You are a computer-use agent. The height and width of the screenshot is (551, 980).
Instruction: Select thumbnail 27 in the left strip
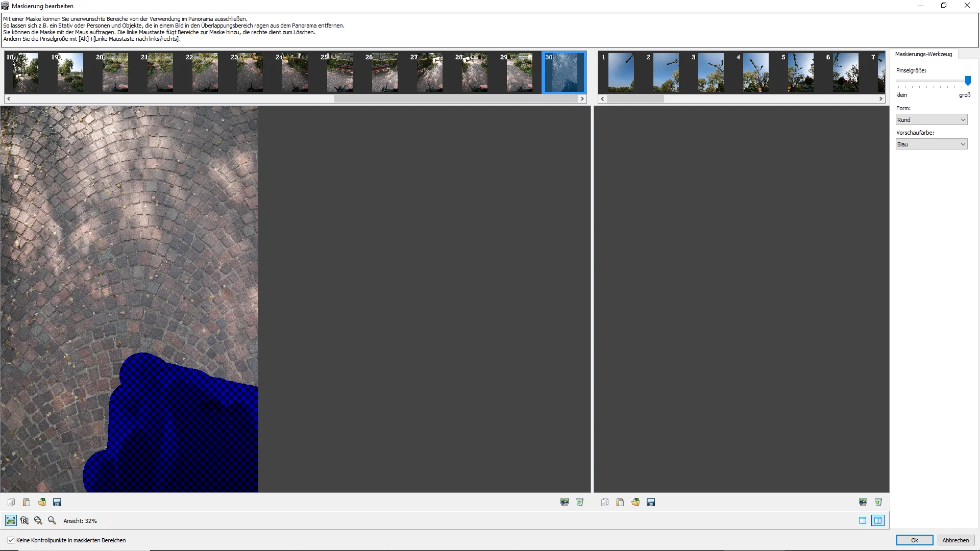[430, 72]
